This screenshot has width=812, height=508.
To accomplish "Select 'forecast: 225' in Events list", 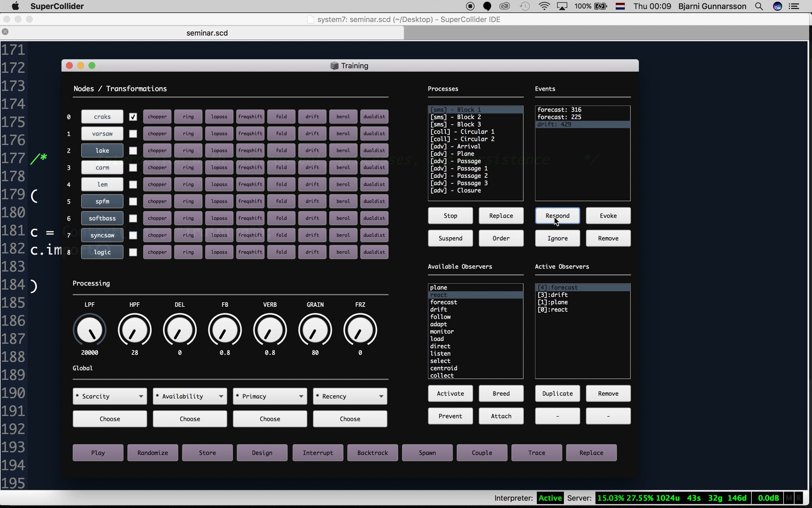I will [x=583, y=117].
